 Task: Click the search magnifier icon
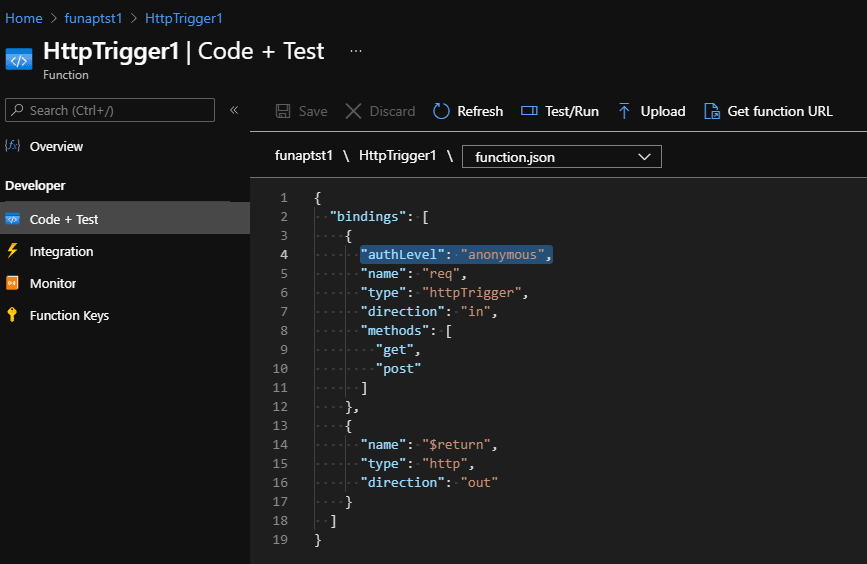[x=18, y=110]
